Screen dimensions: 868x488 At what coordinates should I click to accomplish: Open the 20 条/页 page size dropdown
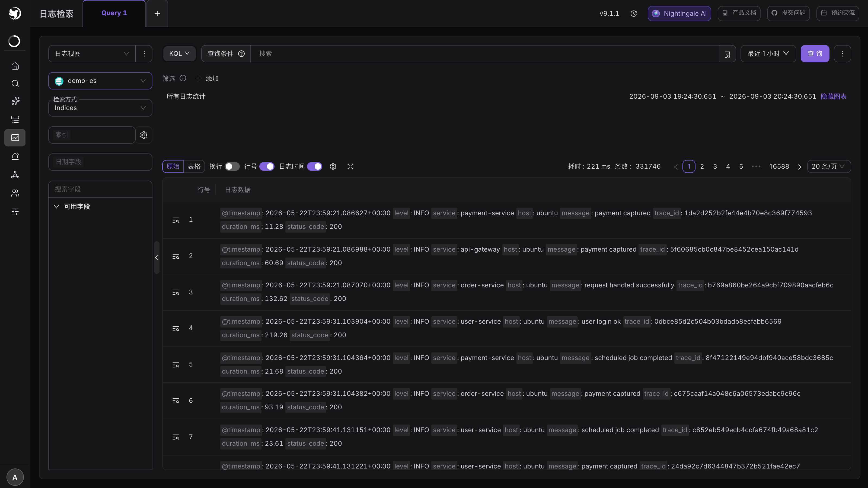pyautogui.click(x=829, y=166)
